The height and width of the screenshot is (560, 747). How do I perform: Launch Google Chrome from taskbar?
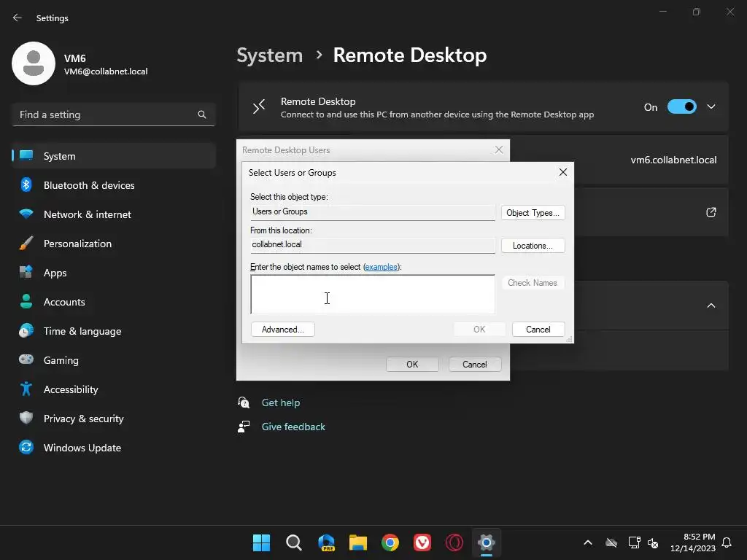pos(390,542)
